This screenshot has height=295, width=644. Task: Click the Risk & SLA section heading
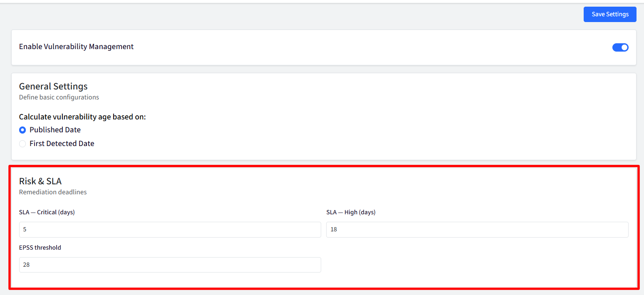pos(40,181)
